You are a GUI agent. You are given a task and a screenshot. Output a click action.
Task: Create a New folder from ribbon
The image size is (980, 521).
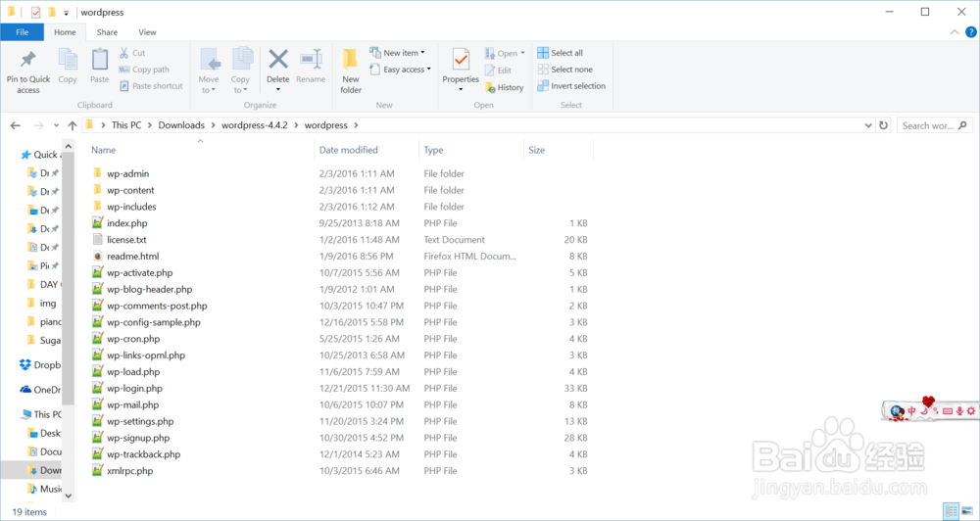click(351, 71)
